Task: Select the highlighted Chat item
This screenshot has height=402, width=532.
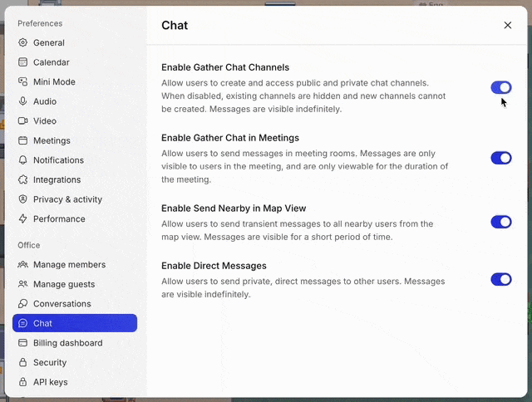Action: click(75, 323)
